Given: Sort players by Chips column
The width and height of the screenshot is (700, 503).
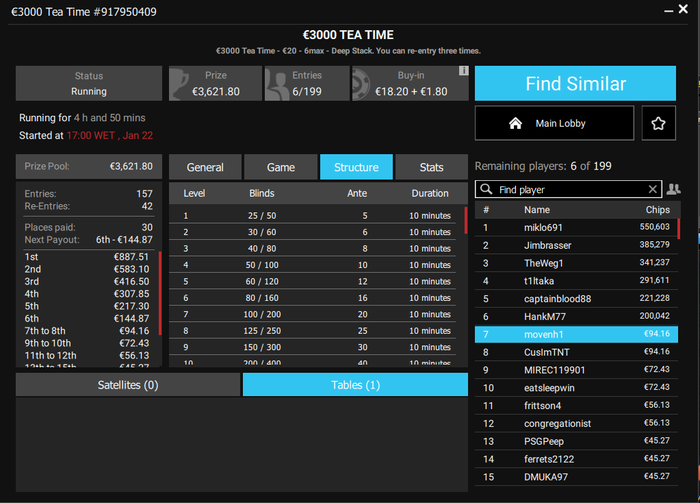Looking at the screenshot, I should pos(658,210).
